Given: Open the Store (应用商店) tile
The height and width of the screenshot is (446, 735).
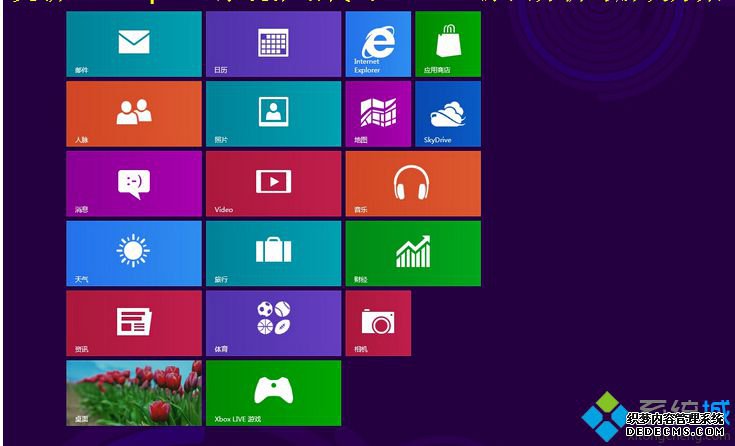Looking at the screenshot, I should [x=448, y=44].
